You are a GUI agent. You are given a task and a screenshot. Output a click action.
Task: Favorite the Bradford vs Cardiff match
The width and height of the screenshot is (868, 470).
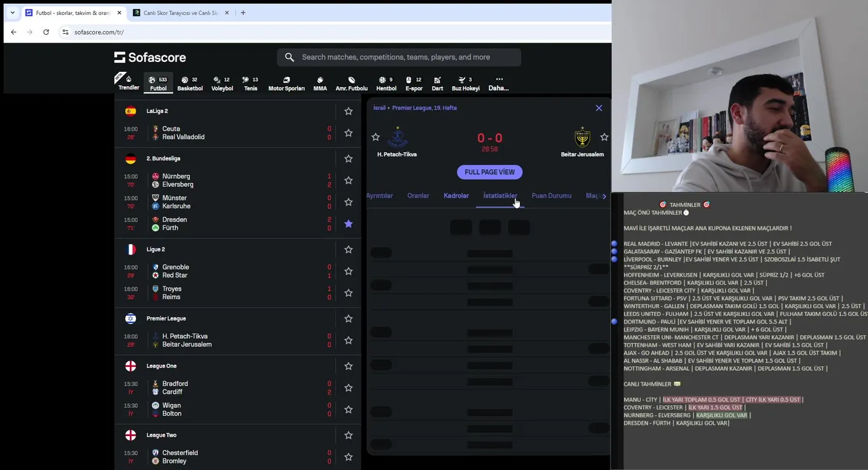click(348, 388)
